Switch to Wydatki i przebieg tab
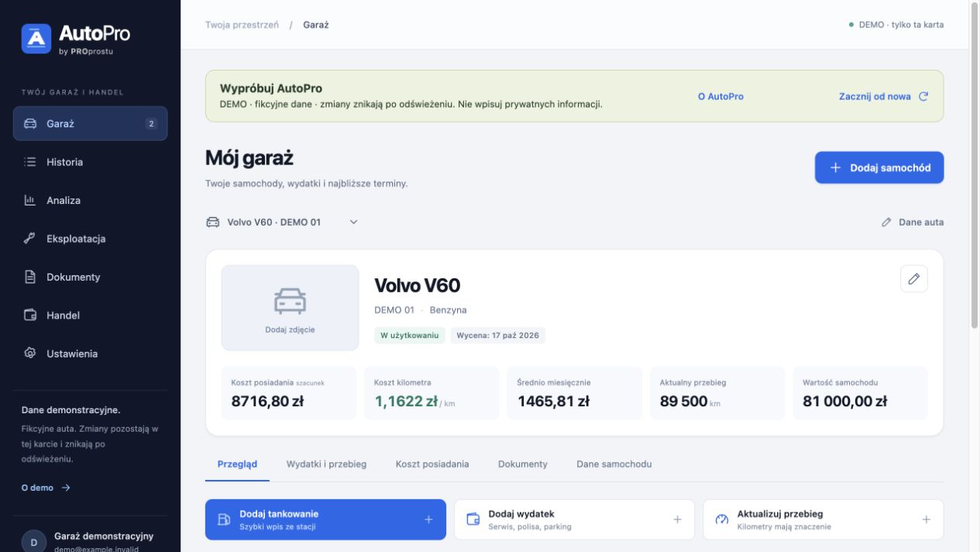Screen dimensions: 980x552 pos(326,464)
